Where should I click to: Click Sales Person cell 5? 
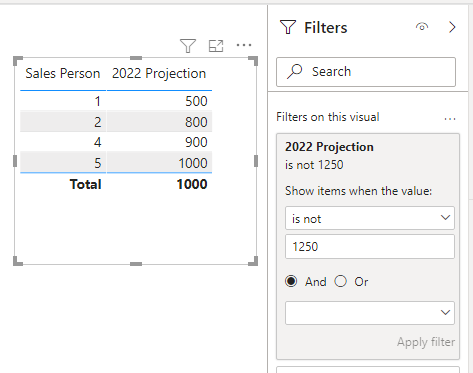97,163
